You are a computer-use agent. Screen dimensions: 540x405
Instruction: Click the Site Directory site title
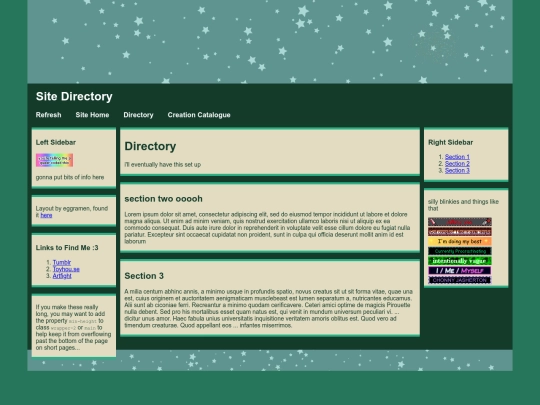74,96
